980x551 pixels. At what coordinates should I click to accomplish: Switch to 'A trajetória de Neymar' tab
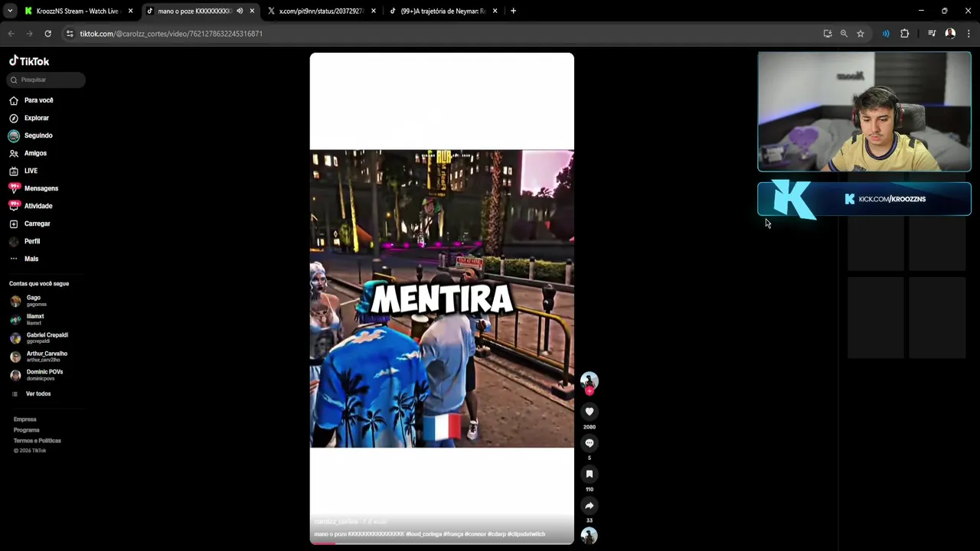[x=443, y=11]
